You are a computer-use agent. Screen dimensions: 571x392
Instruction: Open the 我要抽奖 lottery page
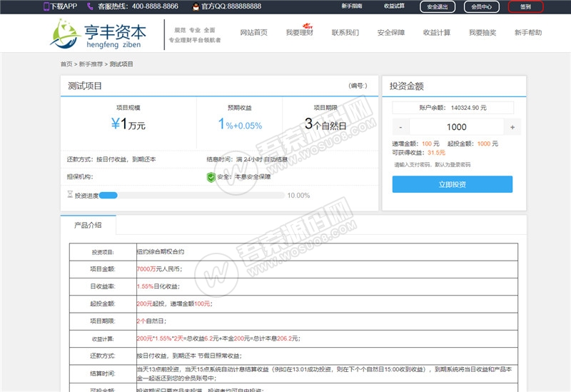coord(482,33)
